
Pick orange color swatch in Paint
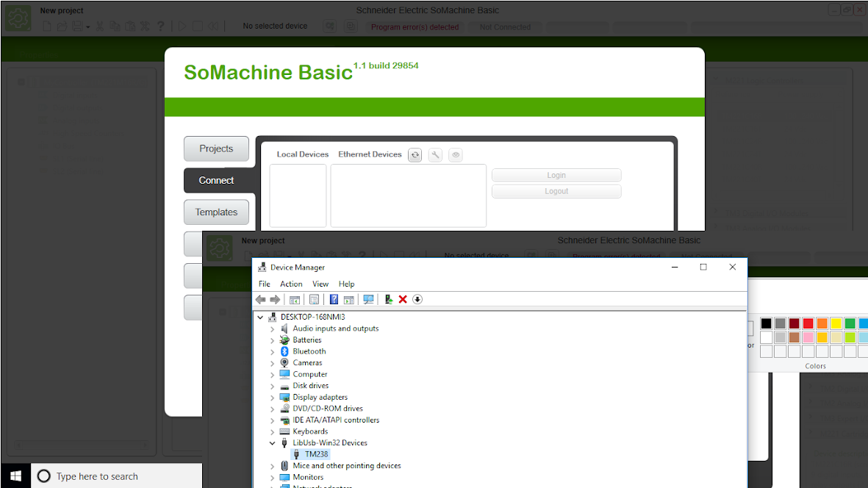click(822, 323)
